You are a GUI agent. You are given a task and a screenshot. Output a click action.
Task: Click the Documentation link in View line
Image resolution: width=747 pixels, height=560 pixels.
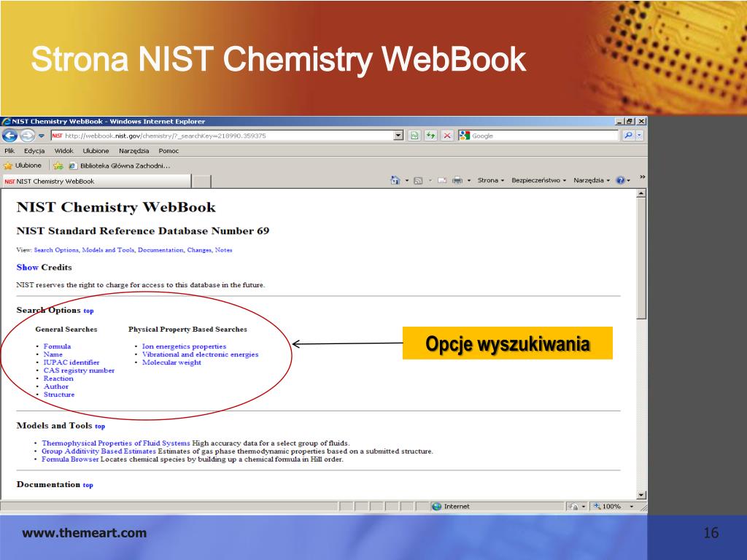(160, 250)
